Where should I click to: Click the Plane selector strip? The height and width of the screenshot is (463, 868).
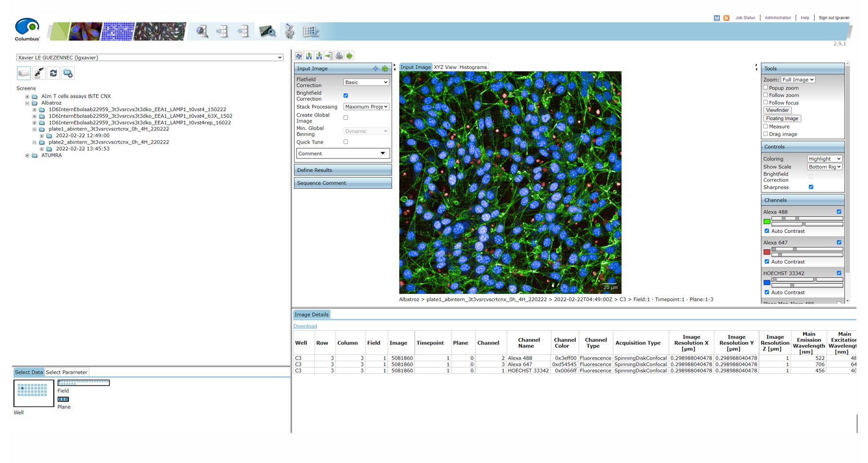pos(63,399)
